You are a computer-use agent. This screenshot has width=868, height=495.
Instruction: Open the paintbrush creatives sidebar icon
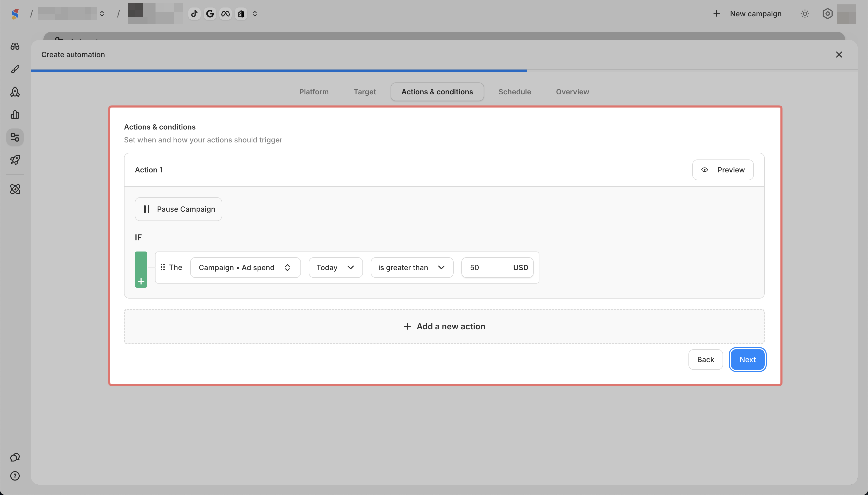coord(15,69)
